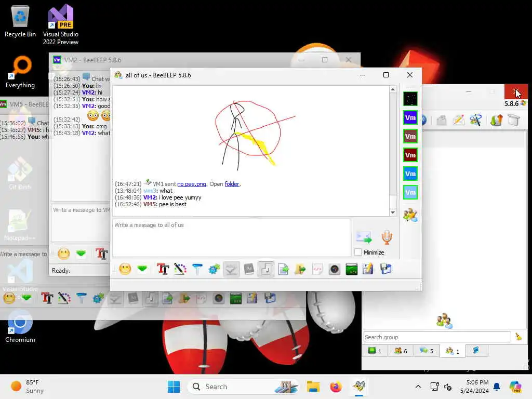The width and height of the screenshot is (532, 399).
Task: Select the black avatar in members sidebar
Action: point(410,99)
